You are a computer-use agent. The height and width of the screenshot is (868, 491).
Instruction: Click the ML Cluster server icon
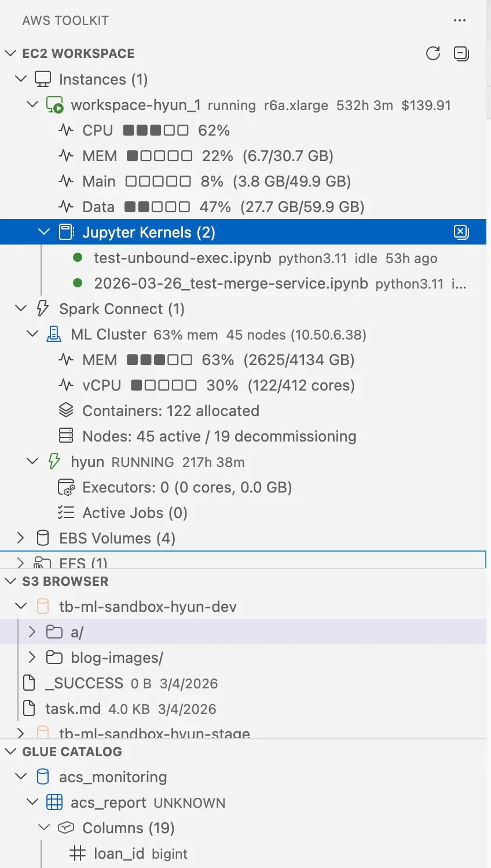[54, 334]
